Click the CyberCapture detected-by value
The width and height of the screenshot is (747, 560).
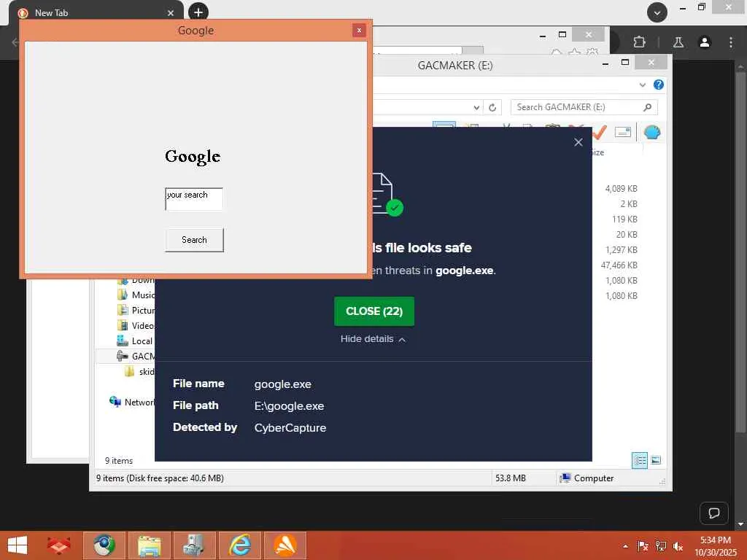coord(290,428)
